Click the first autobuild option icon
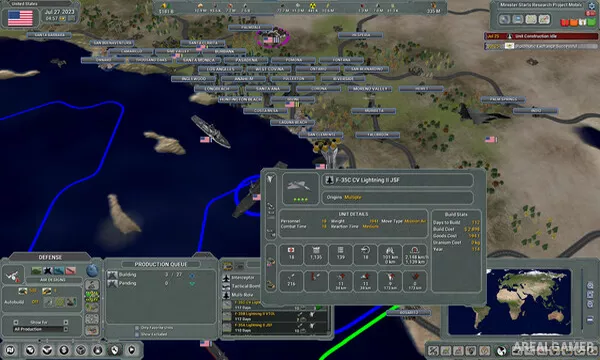This screenshot has height=360, width=600. [48, 302]
